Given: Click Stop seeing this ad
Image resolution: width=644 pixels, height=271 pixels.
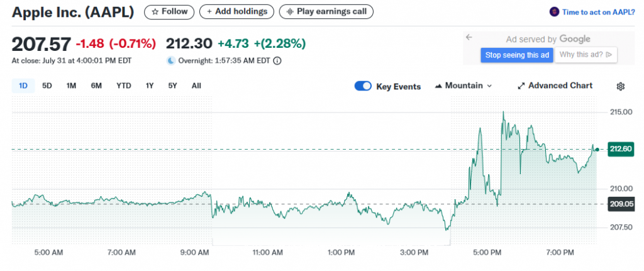Looking at the screenshot, I should click(517, 55).
